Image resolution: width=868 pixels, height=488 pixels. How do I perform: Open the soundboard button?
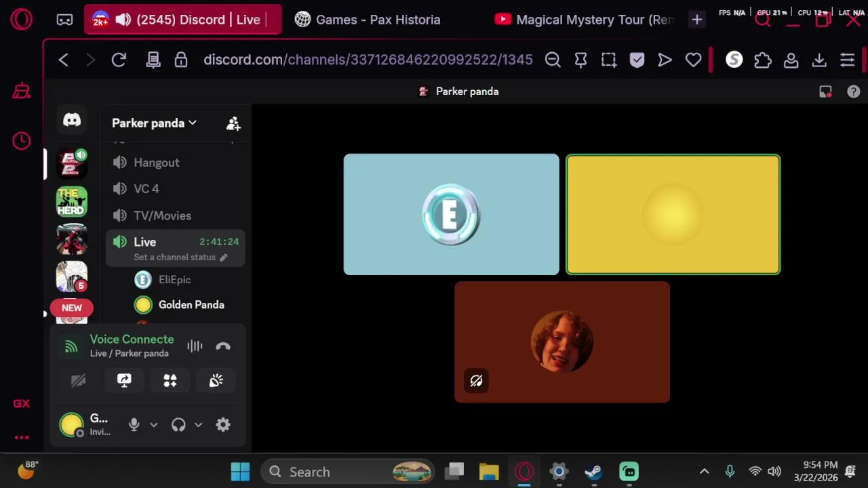pos(216,381)
